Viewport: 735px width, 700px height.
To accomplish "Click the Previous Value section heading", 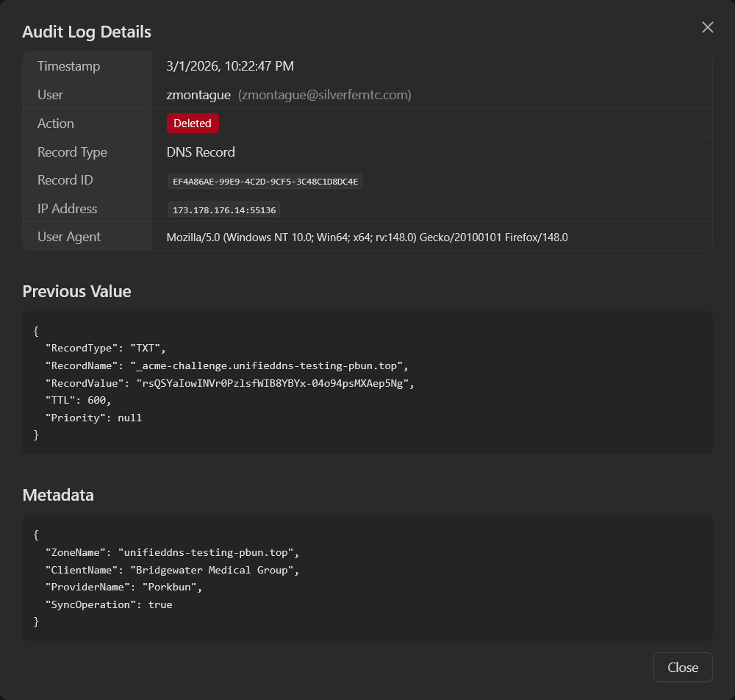I will 76,291.
